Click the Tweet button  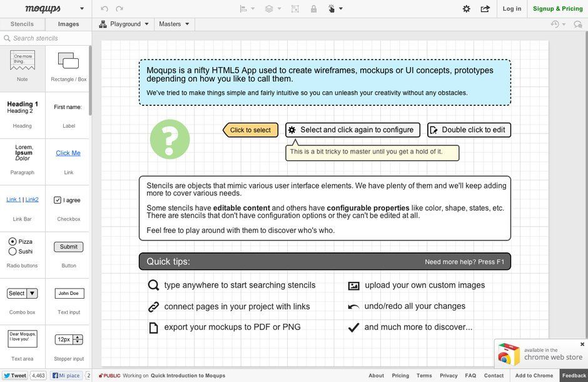click(14, 376)
